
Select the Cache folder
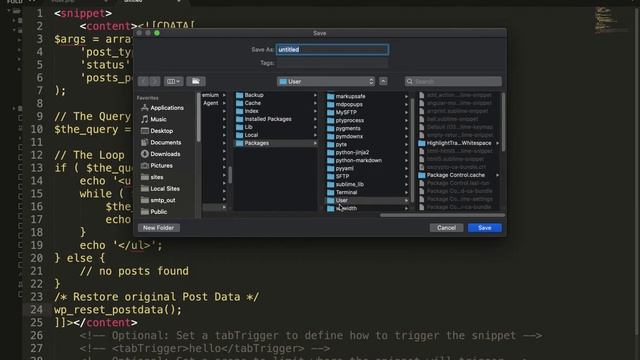tap(276, 103)
